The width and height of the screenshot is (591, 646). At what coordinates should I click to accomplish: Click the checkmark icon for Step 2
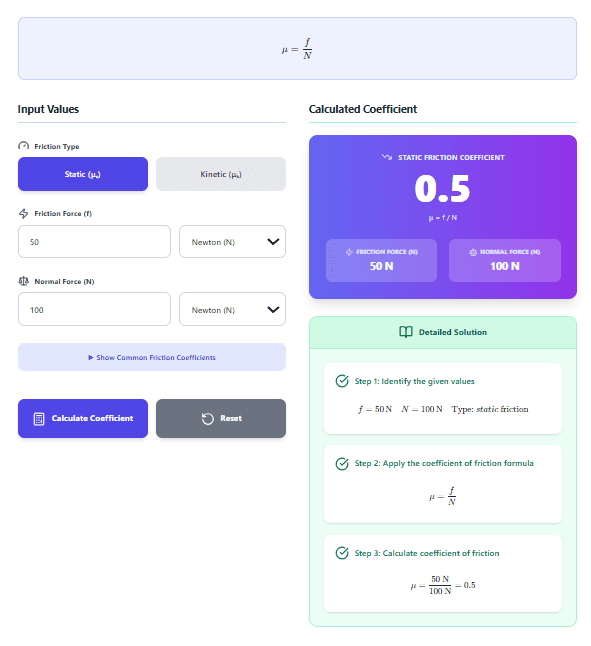click(x=342, y=463)
